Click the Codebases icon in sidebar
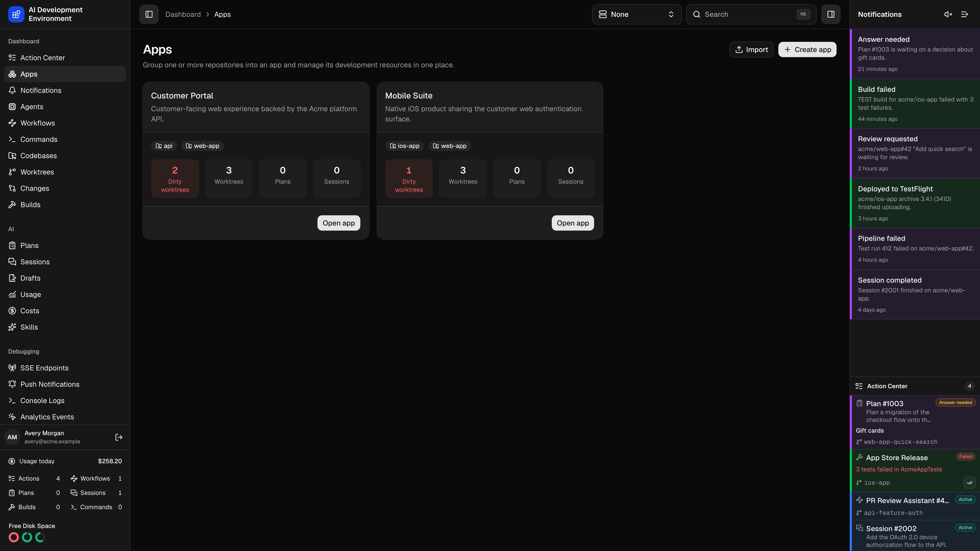This screenshot has width=980, height=551. [12, 156]
